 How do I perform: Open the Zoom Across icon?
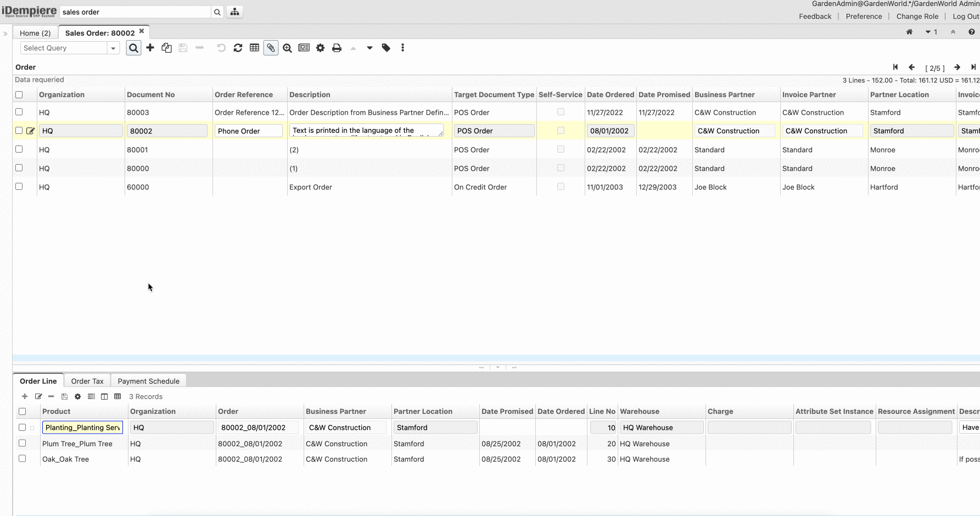click(x=287, y=48)
